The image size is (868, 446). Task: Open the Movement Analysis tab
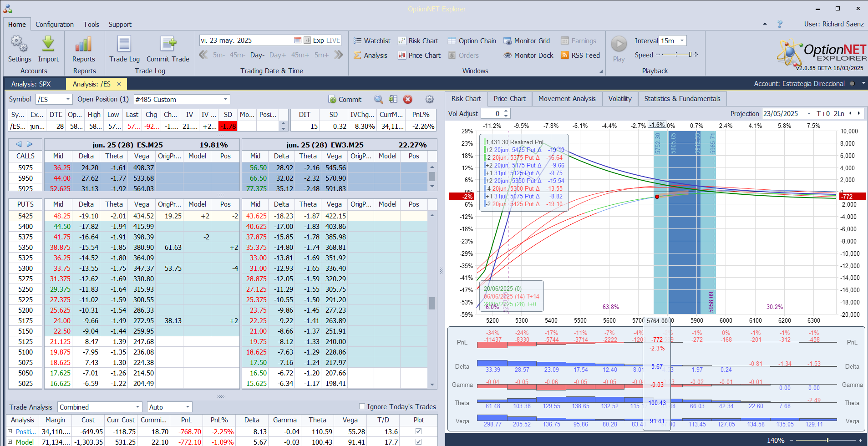point(567,99)
